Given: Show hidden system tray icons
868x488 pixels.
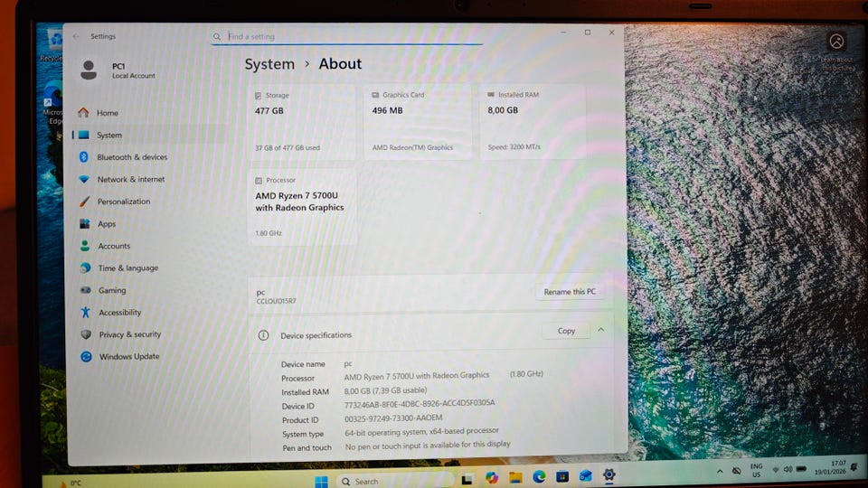Looking at the screenshot, I should pos(720,472).
